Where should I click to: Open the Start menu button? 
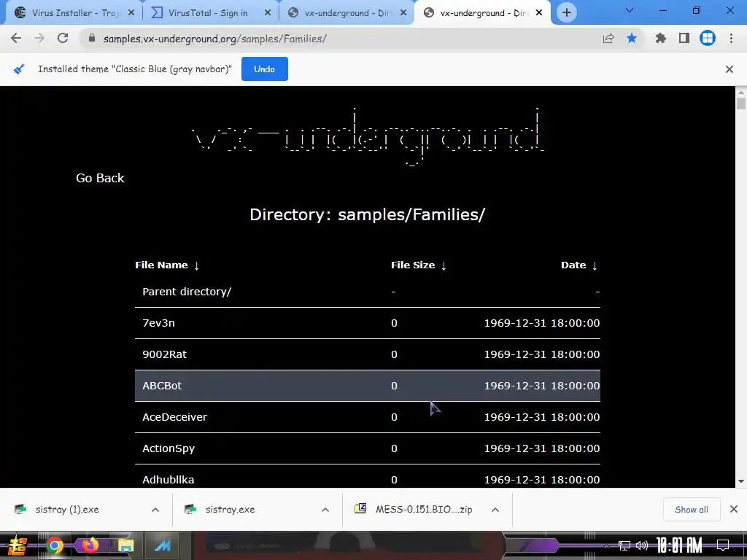[18, 545]
